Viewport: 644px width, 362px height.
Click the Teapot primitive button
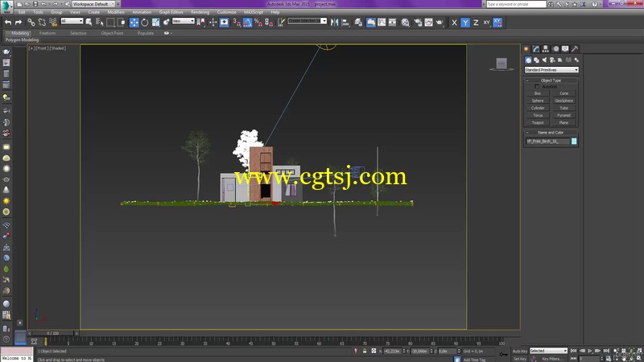coord(538,123)
